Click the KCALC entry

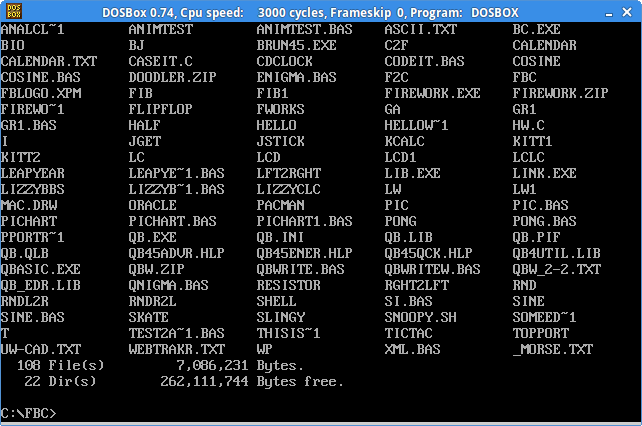point(404,141)
